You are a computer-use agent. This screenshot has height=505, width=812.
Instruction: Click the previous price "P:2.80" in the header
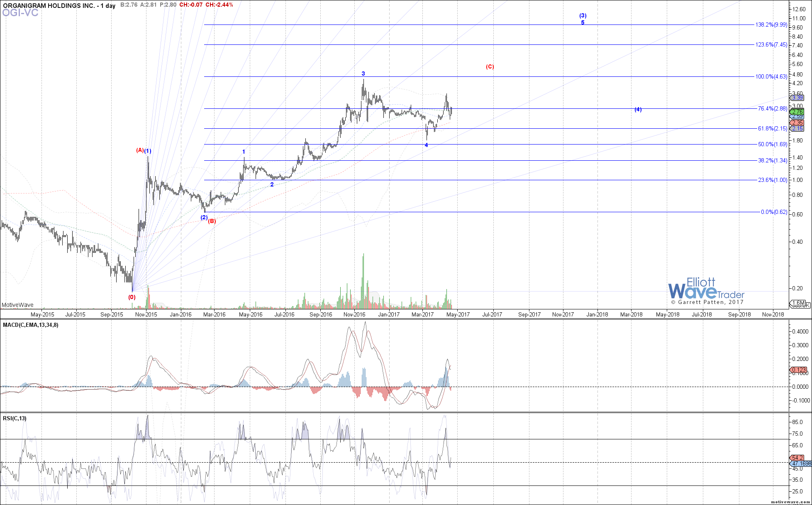(x=168, y=5)
